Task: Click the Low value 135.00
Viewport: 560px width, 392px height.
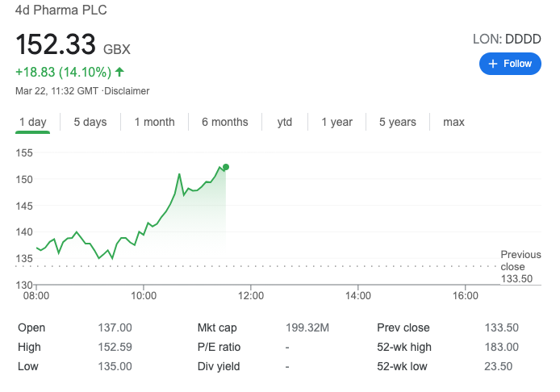Action: [115, 366]
